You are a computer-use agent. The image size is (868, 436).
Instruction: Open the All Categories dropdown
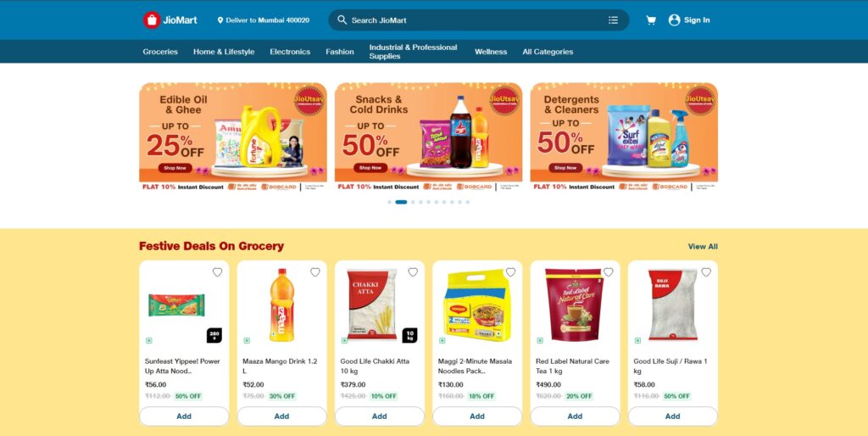point(548,52)
